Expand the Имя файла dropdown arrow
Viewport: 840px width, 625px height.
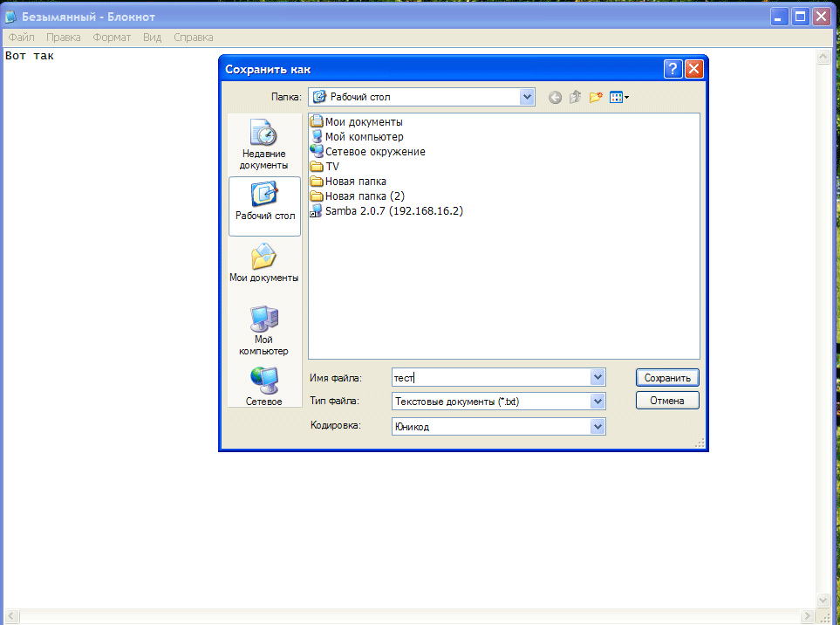pyautogui.click(x=598, y=377)
